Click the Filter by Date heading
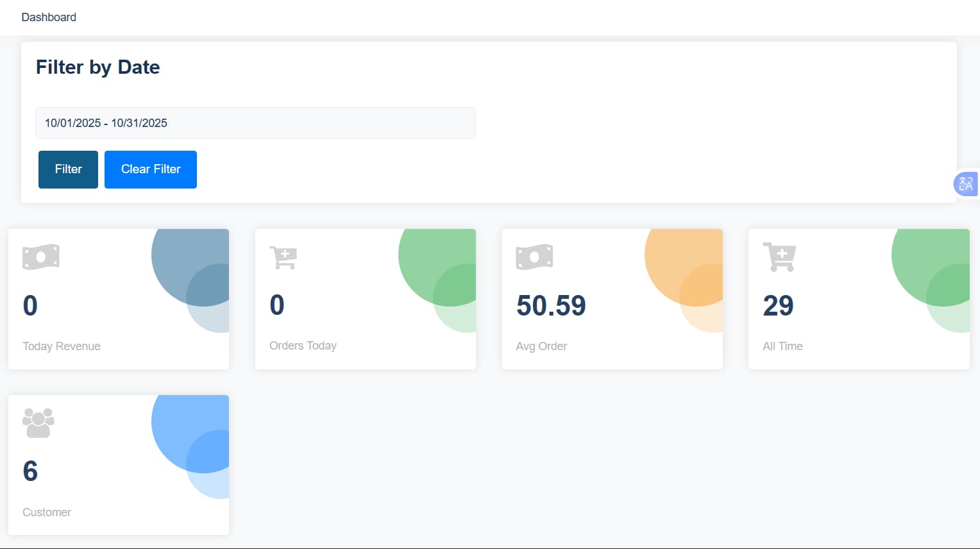This screenshot has width=980, height=549. 97,67
